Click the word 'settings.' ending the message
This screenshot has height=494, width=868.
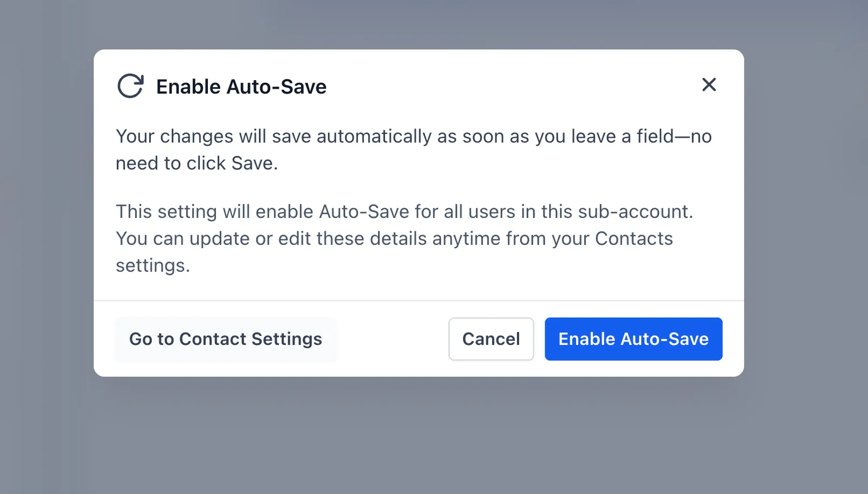click(153, 266)
